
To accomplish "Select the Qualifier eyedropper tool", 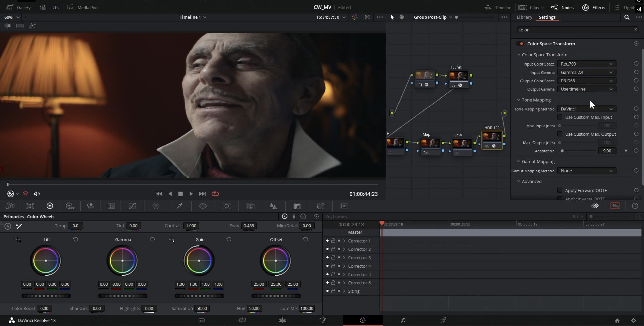I will click(x=179, y=206).
